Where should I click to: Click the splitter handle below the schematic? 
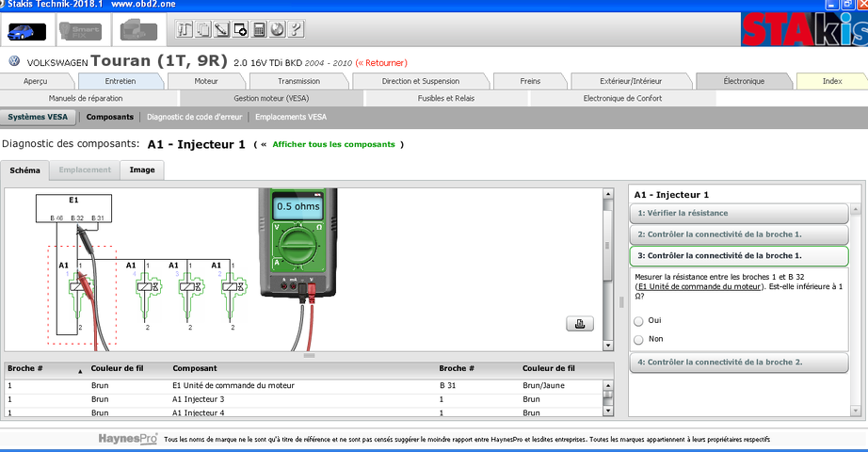click(309, 356)
